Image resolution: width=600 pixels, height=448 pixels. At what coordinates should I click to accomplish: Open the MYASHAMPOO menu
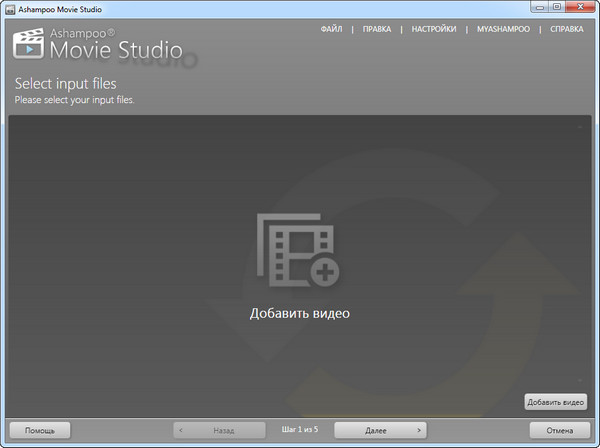pyautogui.click(x=503, y=29)
